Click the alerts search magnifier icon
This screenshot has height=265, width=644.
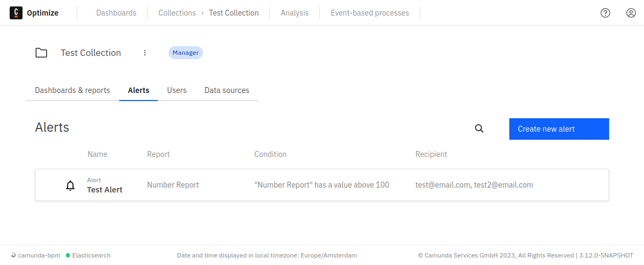pos(479,128)
